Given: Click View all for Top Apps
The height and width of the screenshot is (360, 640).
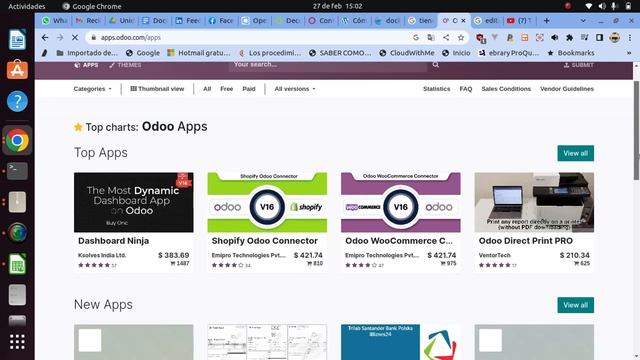Looking at the screenshot, I should click(x=576, y=153).
